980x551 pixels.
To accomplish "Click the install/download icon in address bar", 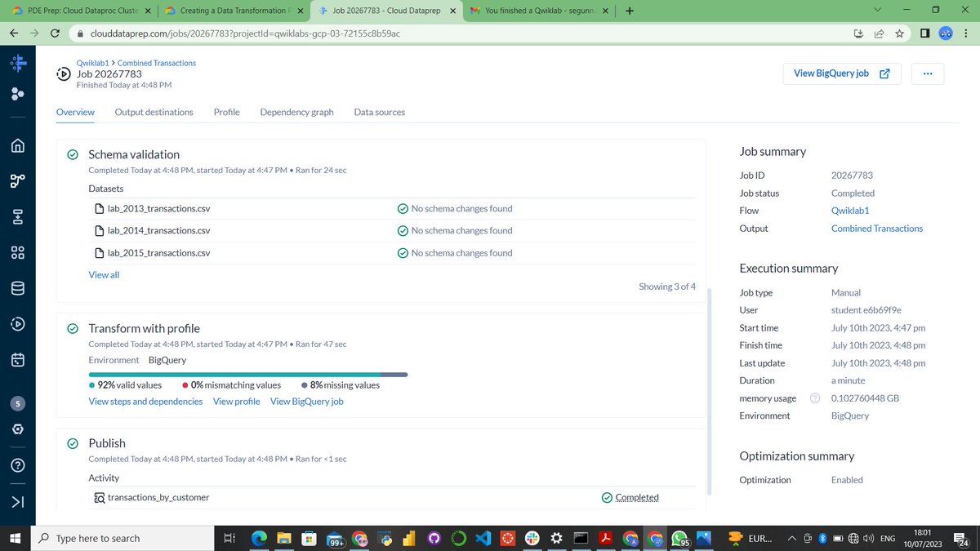I will pos(858,33).
